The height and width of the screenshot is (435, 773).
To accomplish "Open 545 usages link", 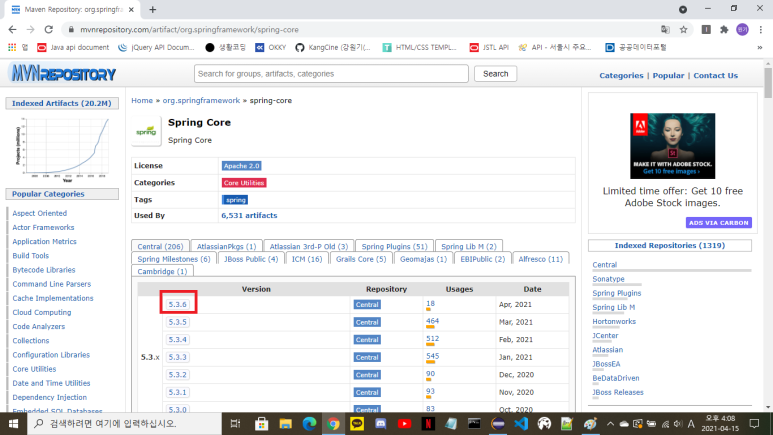I will (432, 356).
